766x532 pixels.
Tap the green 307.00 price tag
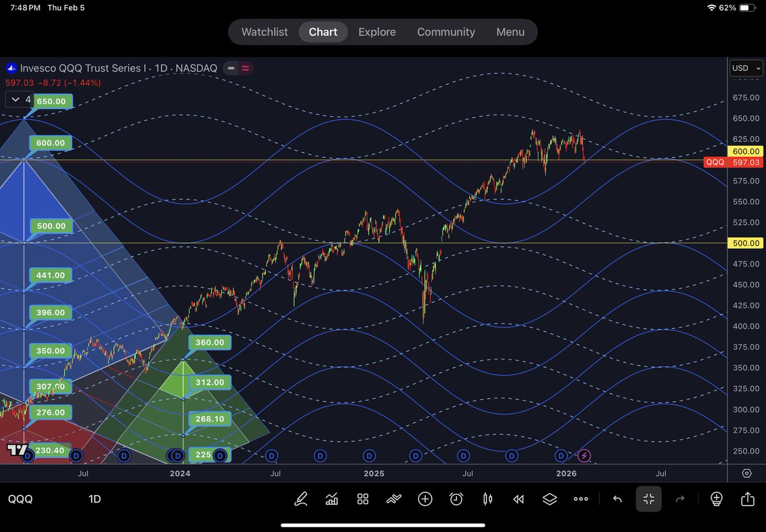[x=51, y=387]
